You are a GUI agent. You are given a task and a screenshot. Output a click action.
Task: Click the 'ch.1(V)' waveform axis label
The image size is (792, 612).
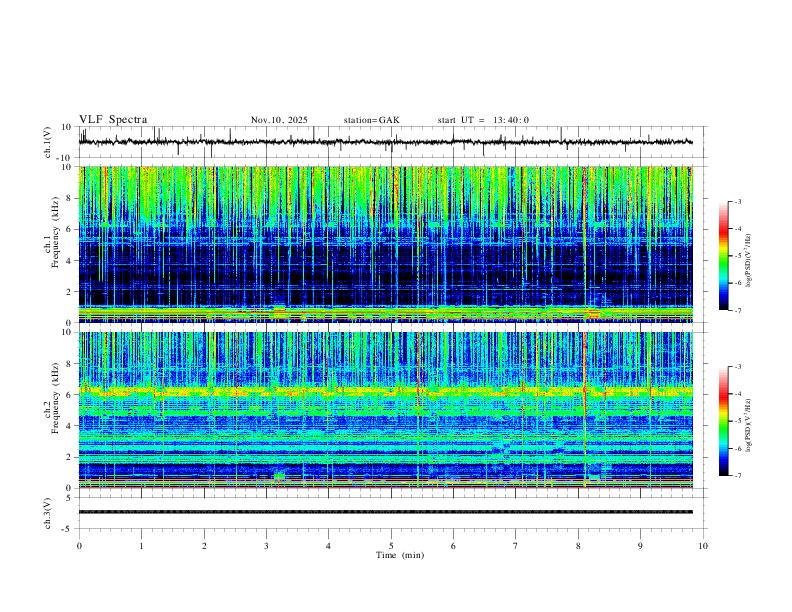coord(48,142)
